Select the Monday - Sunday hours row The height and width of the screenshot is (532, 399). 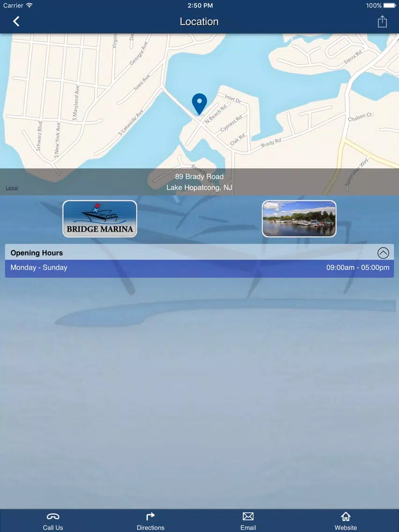pyautogui.click(x=199, y=268)
